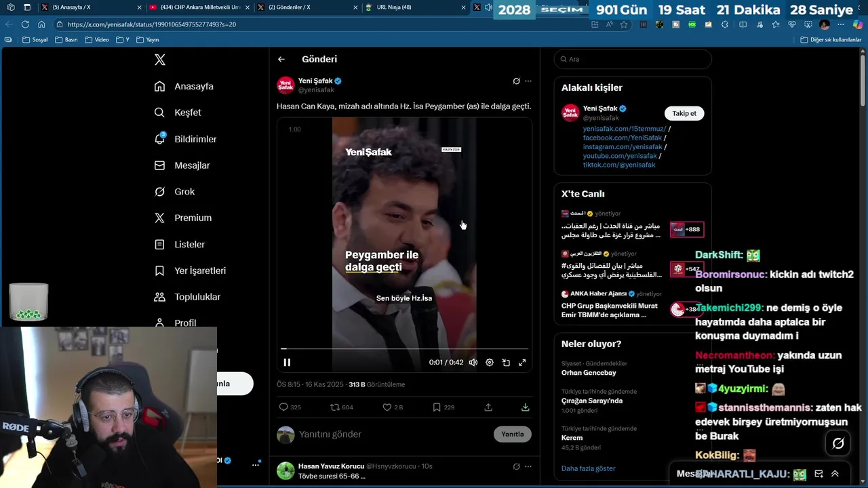Seek on the video progress bar
This screenshot has width=868, height=488.
pyautogui.click(x=404, y=349)
